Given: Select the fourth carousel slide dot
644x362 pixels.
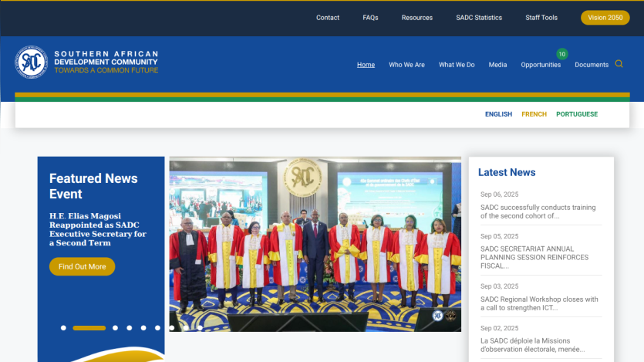Looking at the screenshot, I should tap(130, 328).
